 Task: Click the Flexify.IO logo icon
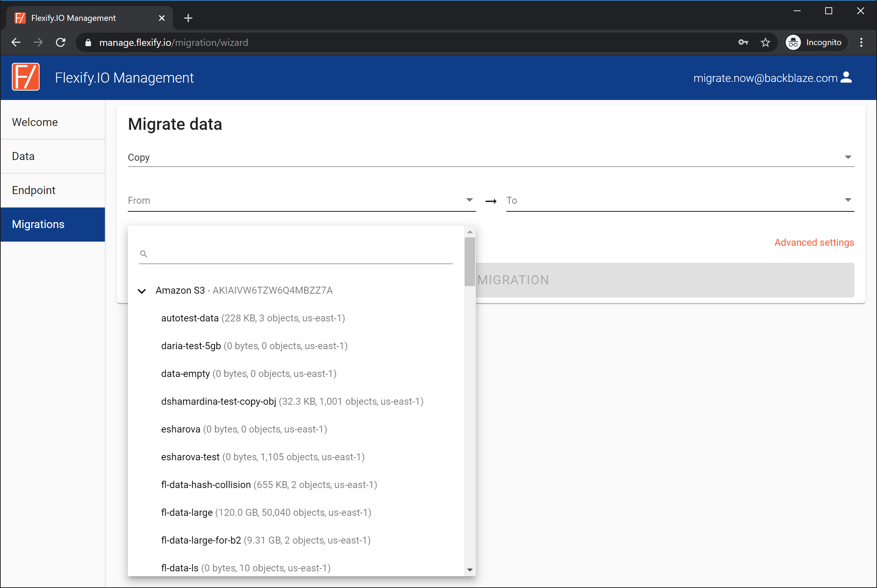point(25,77)
